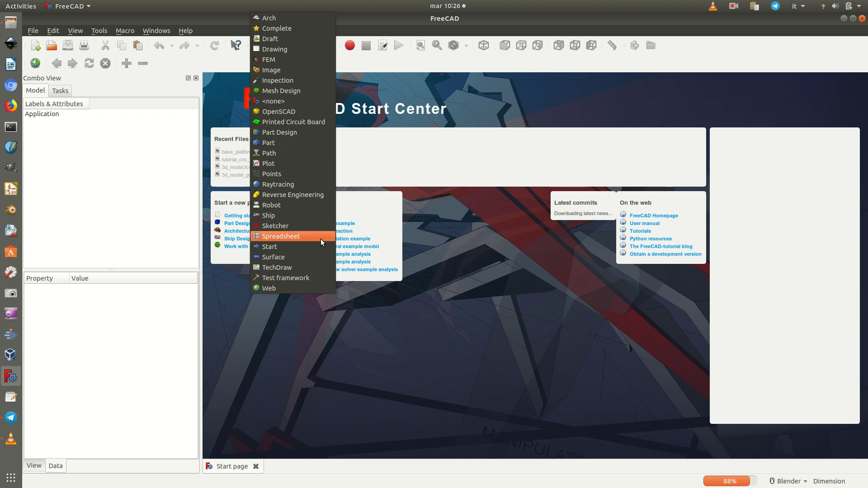Select the View property tab
The image size is (868, 488).
[34, 465]
